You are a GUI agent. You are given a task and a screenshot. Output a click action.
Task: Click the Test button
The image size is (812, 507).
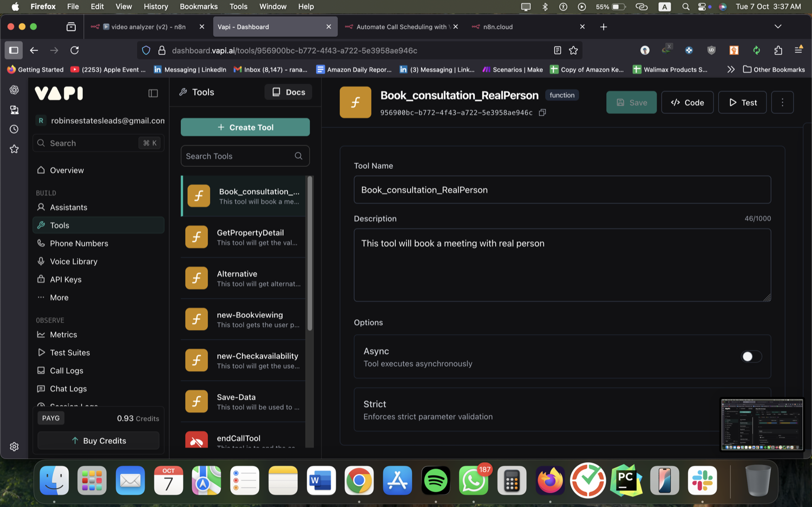click(x=742, y=102)
